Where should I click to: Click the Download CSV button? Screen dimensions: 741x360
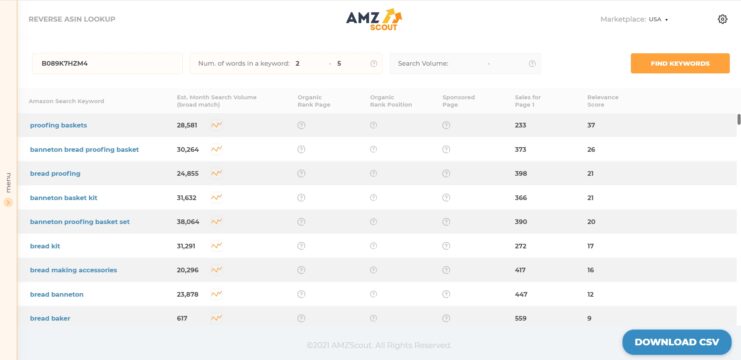[677, 342]
